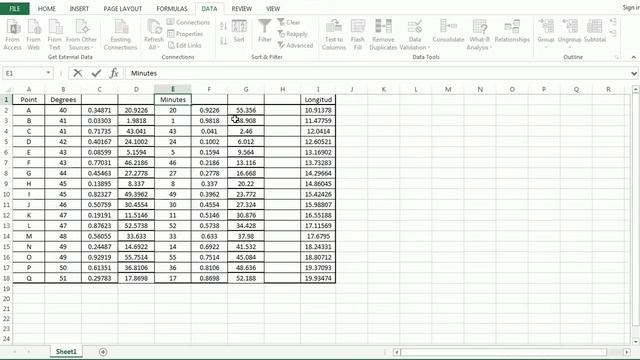Open the Sort dialog
Image resolution: width=640 pixels, height=360 pixels.
point(239,31)
